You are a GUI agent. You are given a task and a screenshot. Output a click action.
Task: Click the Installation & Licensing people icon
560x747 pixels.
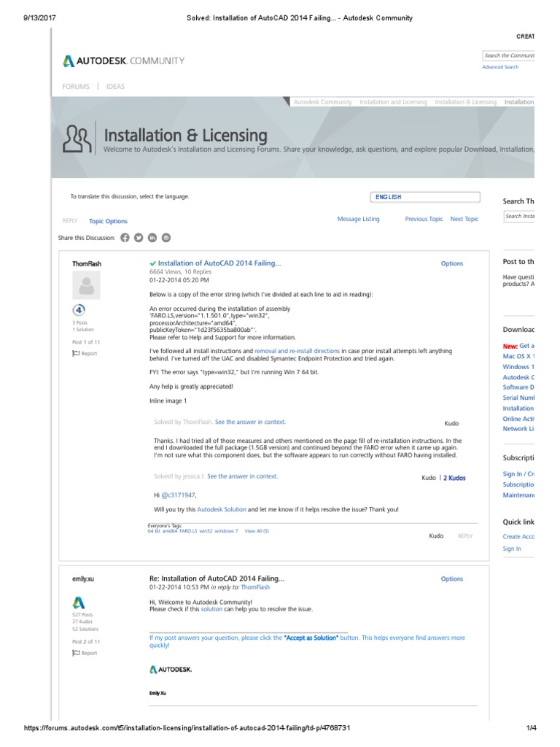pos(77,139)
